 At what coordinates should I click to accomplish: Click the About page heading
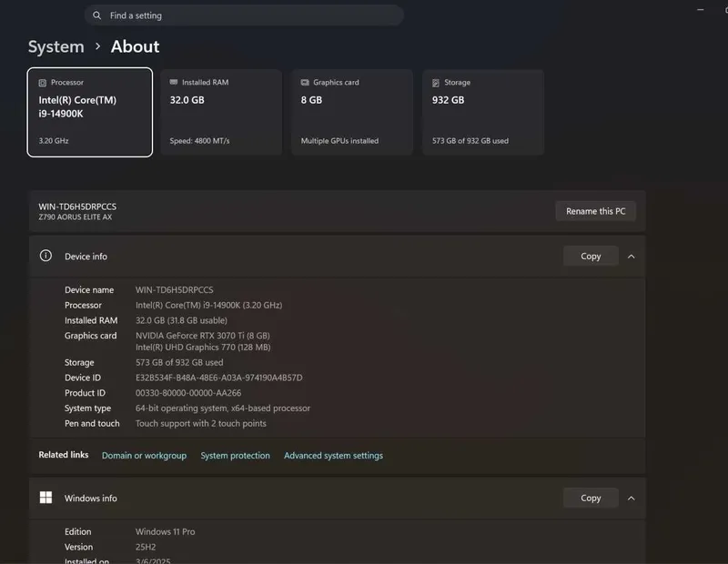click(135, 46)
